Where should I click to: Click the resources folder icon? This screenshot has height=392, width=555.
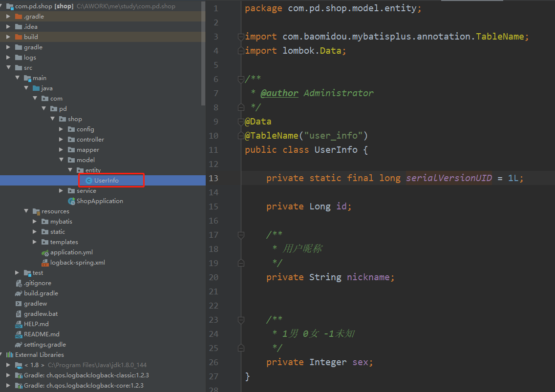(36, 211)
